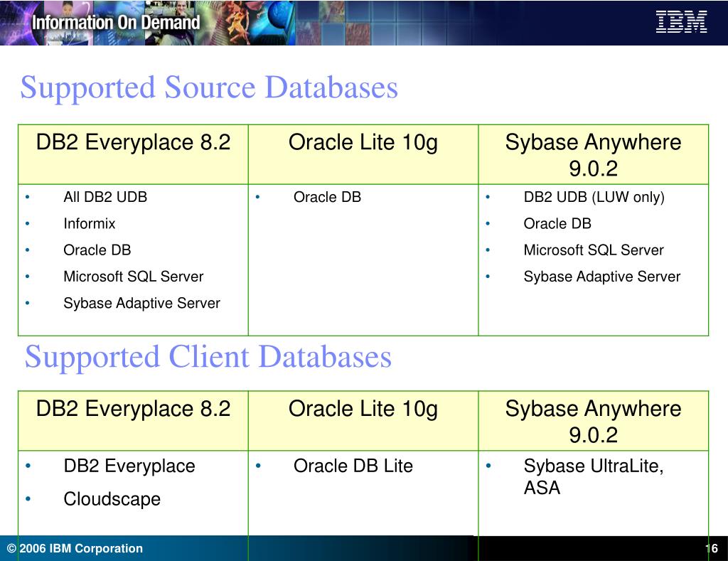Click 'DB2 Everyplace 8.2' header in the client table
Viewport: 728px width, 561px height.
click(x=133, y=409)
